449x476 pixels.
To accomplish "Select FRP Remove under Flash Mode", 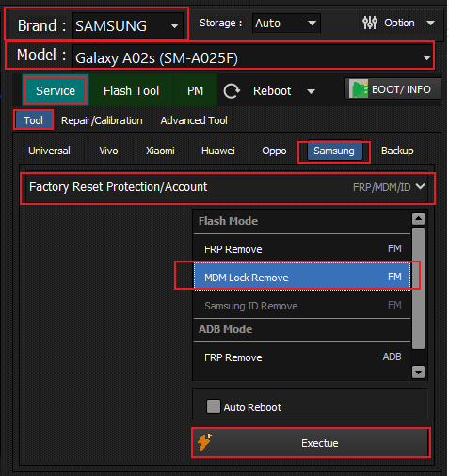I will [x=302, y=249].
